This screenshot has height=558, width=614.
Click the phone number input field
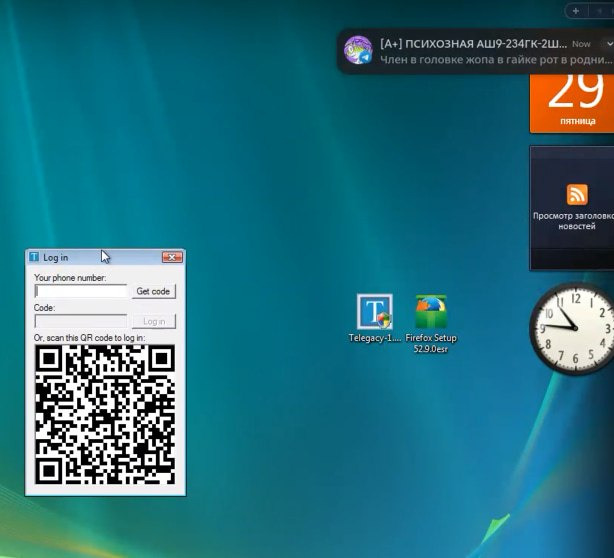click(81, 291)
